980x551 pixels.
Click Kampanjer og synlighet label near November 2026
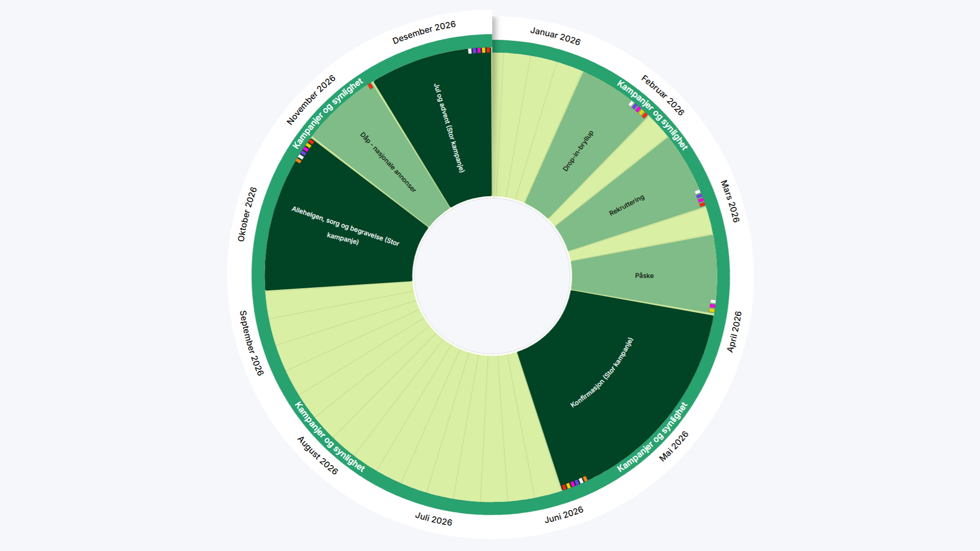[x=328, y=113]
